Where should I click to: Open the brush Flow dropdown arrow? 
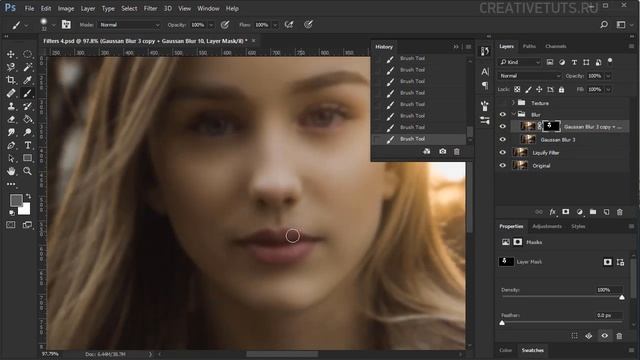(275, 25)
